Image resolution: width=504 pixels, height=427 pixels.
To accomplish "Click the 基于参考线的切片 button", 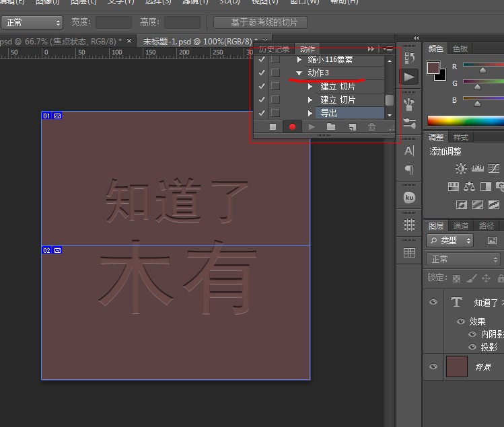I will click(260, 23).
